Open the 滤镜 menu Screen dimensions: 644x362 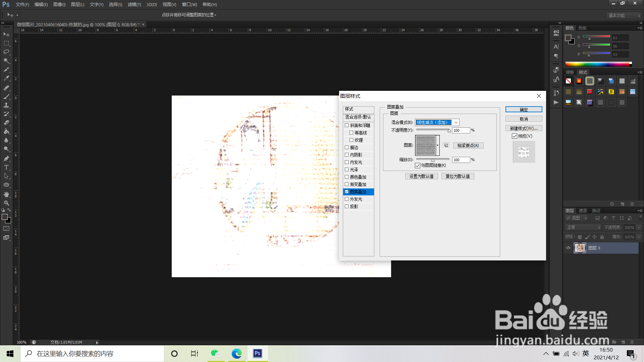coord(134,5)
